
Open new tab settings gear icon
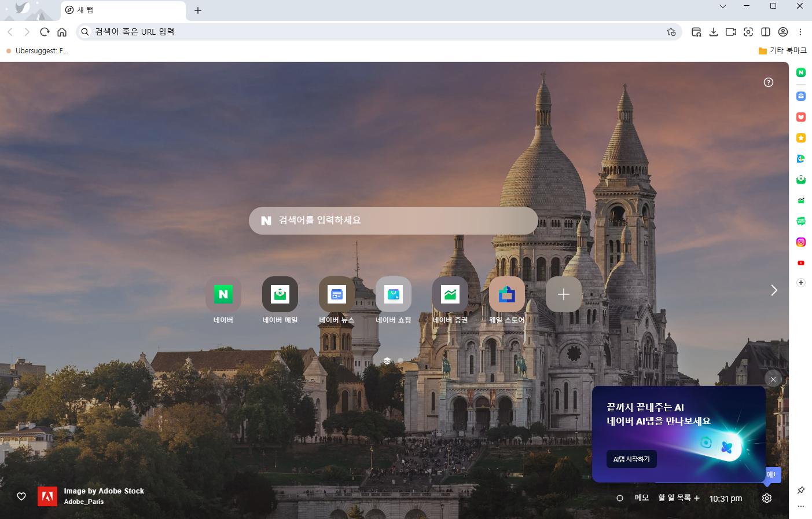coord(767,498)
